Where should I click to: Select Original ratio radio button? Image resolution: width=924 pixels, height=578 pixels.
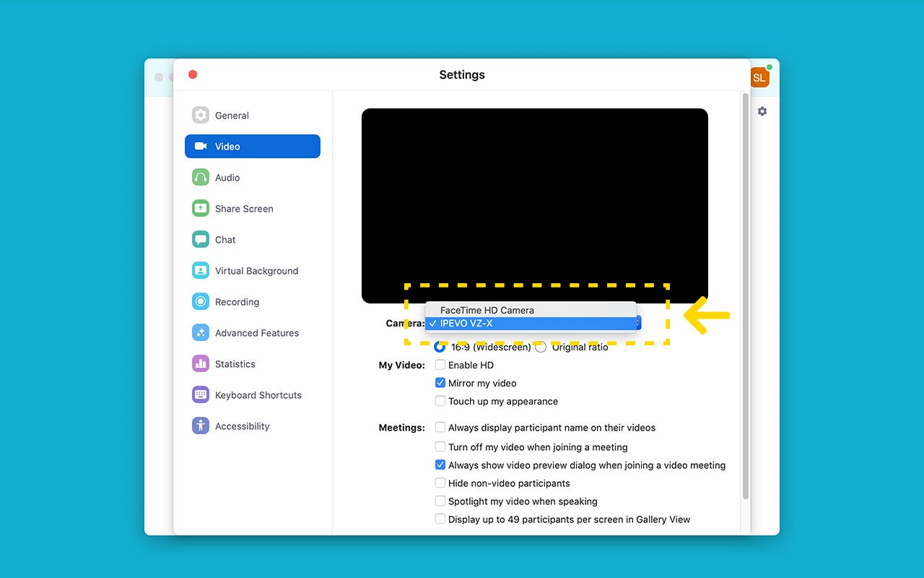541,347
